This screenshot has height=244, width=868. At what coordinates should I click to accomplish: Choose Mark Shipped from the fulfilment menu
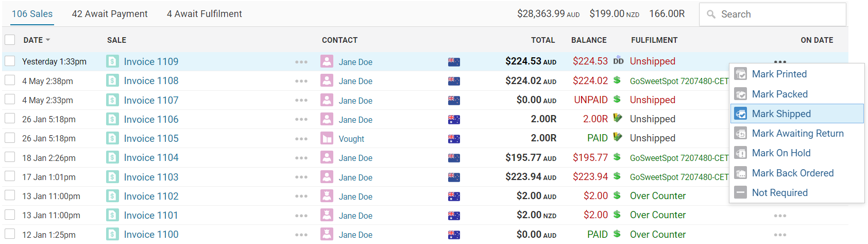tap(781, 114)
